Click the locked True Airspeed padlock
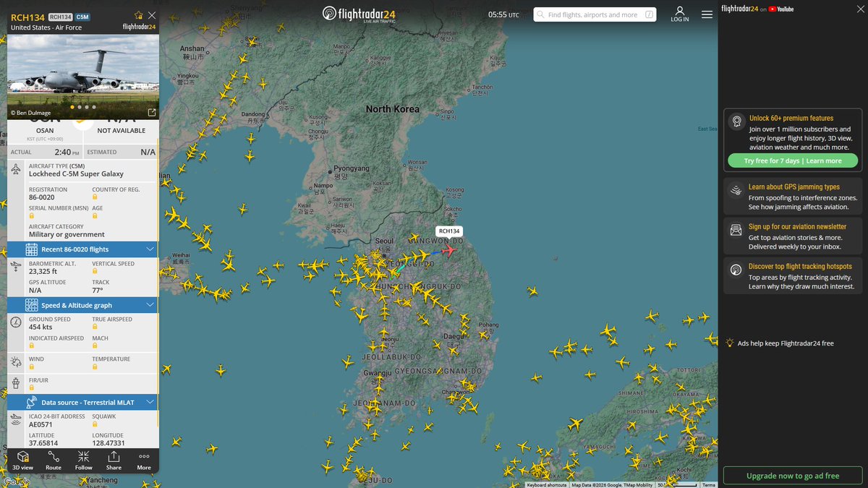The height and width of the screenshot is (488, 868). coord(95,328)
